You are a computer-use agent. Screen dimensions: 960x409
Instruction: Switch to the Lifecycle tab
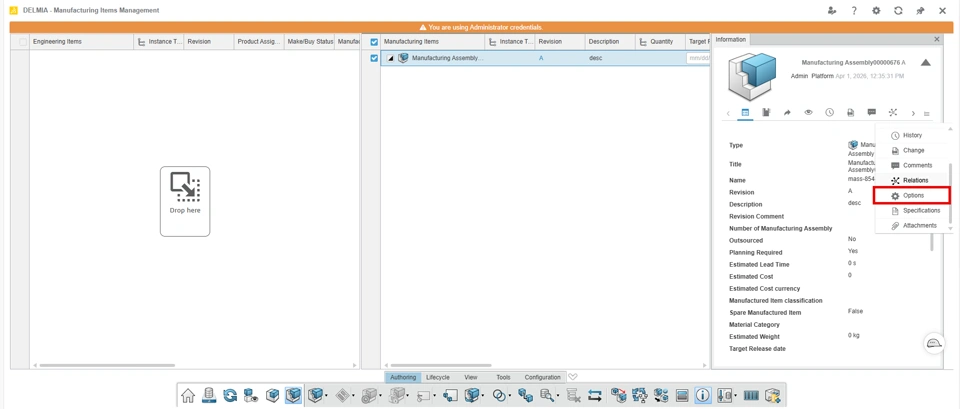pos(438,377)
